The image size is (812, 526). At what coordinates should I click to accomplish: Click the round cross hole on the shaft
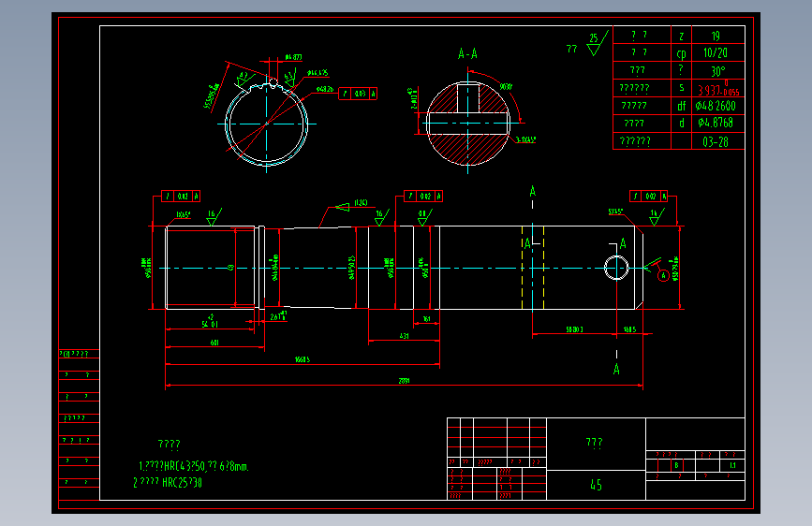(616, 269)
